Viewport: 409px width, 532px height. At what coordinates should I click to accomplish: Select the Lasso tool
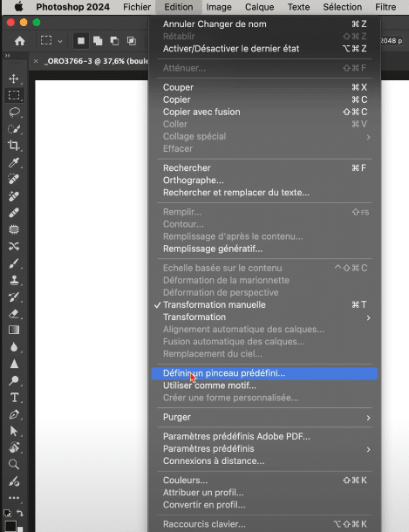click(x=14, y=112)
